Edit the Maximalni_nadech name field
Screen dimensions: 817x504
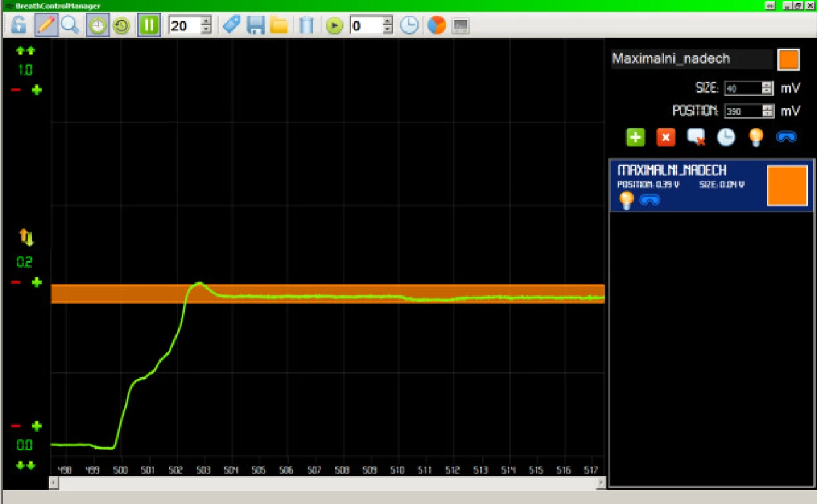point(692,59)
